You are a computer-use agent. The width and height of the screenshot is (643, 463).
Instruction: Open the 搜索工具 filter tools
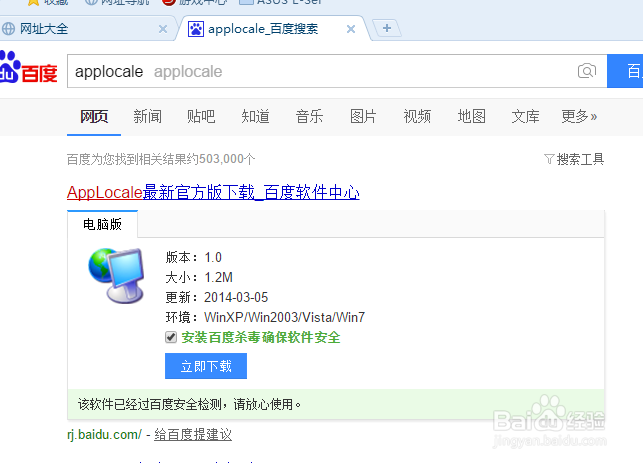pos(574,159)
